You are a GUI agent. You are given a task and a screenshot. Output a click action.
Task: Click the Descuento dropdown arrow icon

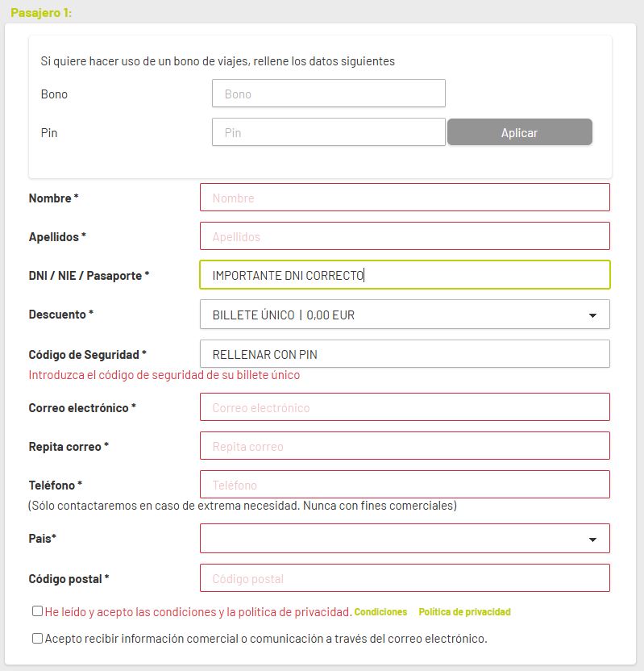592,315
